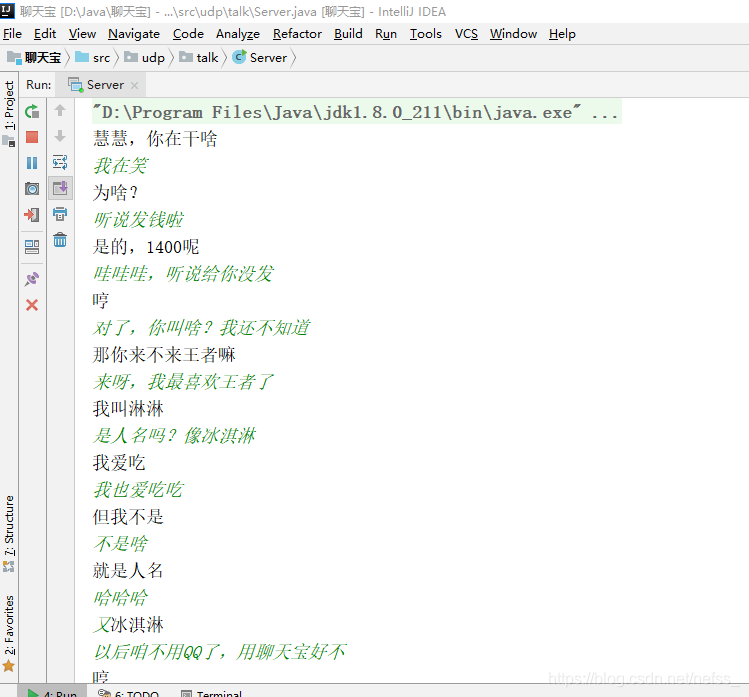This screenshot has height=697, width=749.
Task: Open the 6: TODO bottom tab
Action: [128, 693]
